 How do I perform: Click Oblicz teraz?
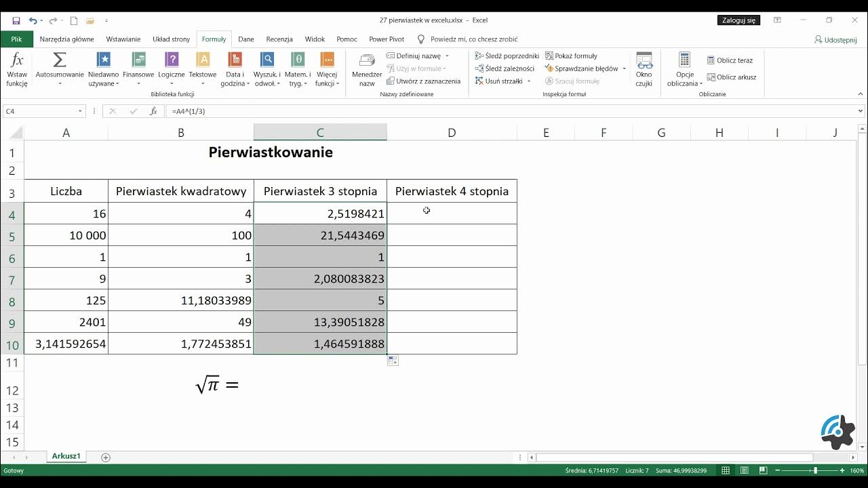[730, 60]
